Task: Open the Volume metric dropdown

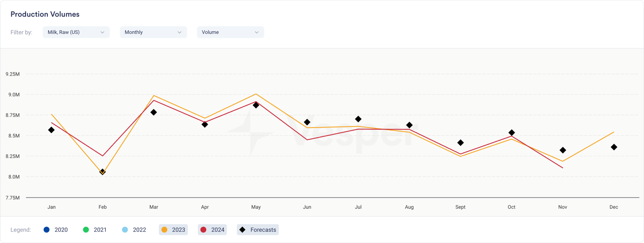Action: point(230,32)
